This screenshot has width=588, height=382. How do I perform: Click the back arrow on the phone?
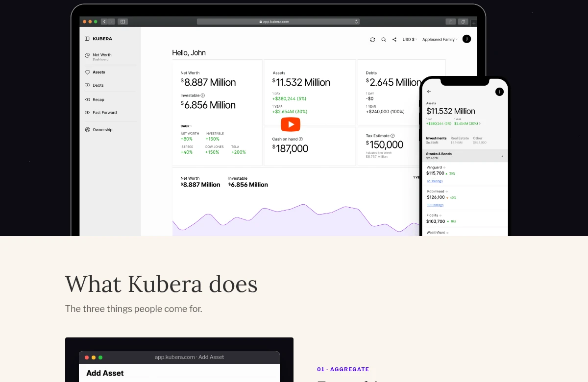[x=429, y=92]
